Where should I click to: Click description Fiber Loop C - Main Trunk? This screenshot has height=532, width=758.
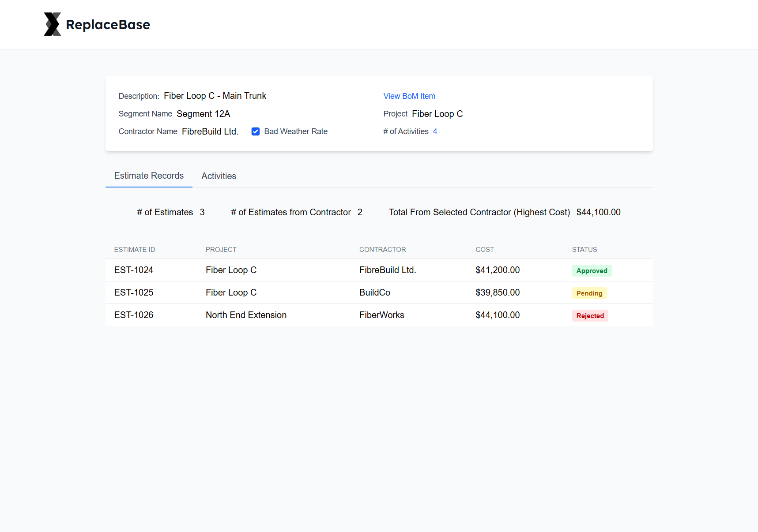[215, 96]
